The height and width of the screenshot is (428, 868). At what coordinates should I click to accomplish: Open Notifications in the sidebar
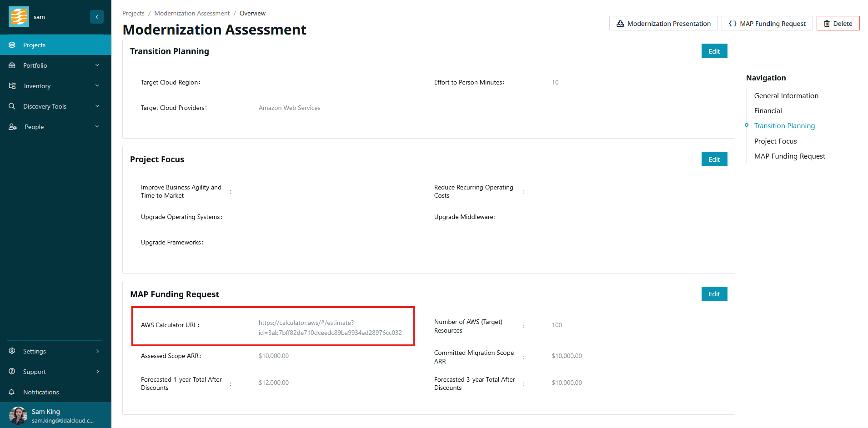pos(55,392)
